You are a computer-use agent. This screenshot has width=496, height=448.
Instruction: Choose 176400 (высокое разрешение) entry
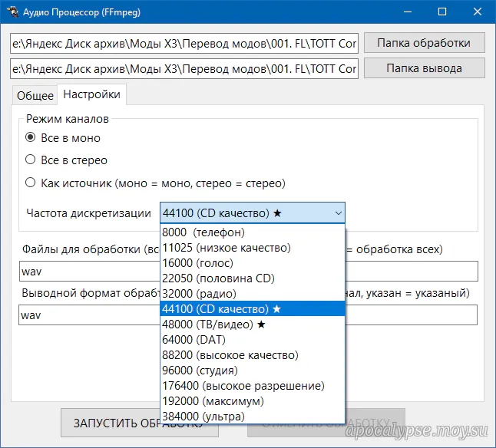coord(253,386)
